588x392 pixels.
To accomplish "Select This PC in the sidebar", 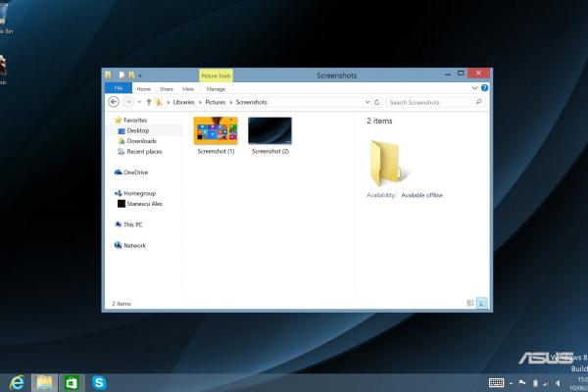I will click(x=132, y=224).
